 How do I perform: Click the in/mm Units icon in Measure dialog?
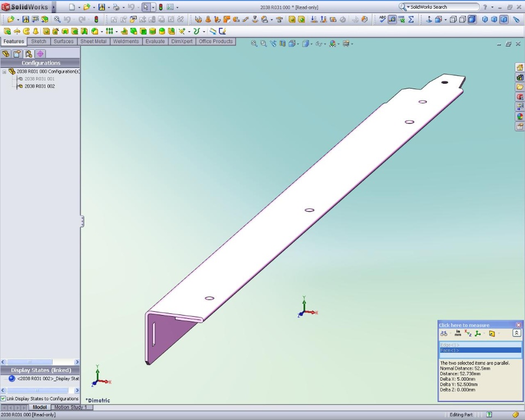458,333
